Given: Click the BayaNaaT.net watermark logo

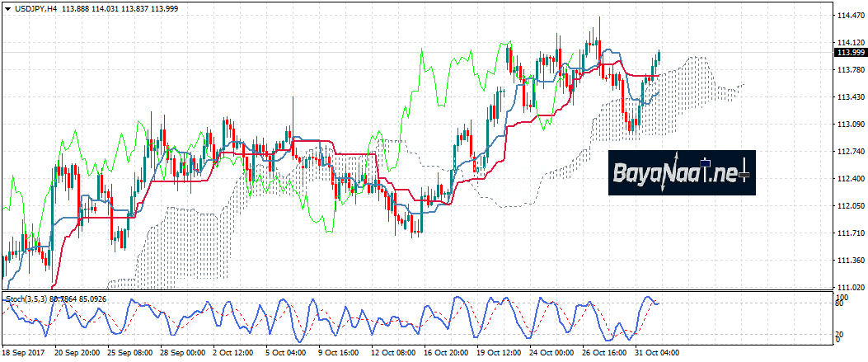Looking at the screenshot, I should (x=682, y=172).
